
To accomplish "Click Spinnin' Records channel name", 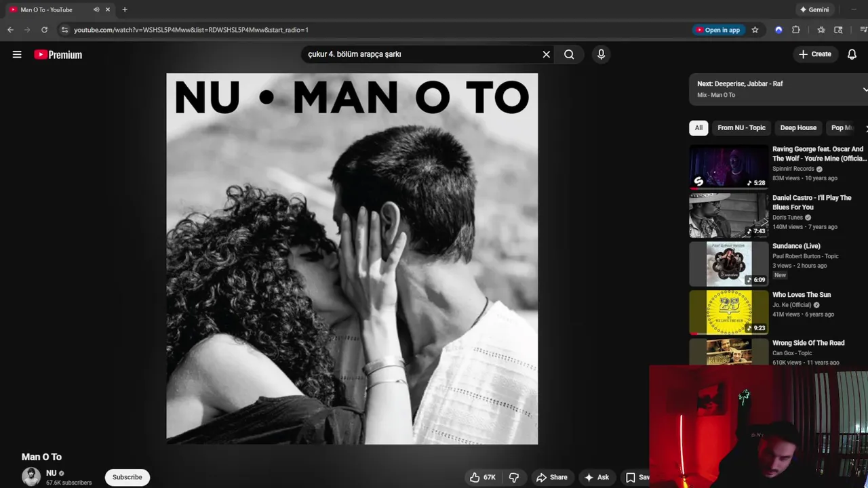I will pyautogui.click(x=793, y=169).
